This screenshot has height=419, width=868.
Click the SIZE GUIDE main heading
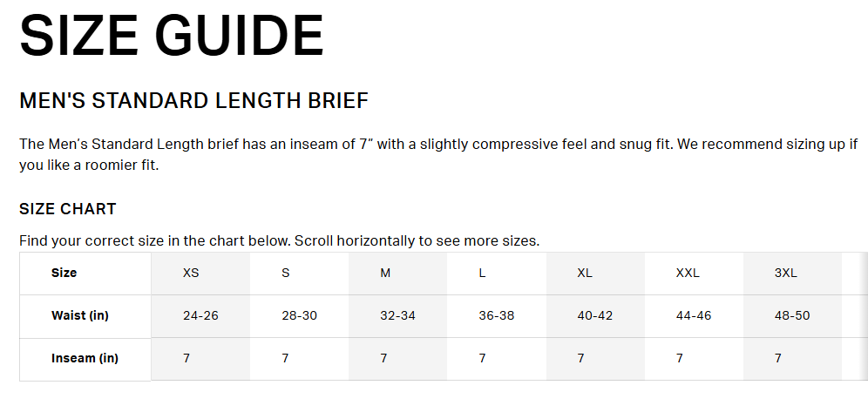172,37
